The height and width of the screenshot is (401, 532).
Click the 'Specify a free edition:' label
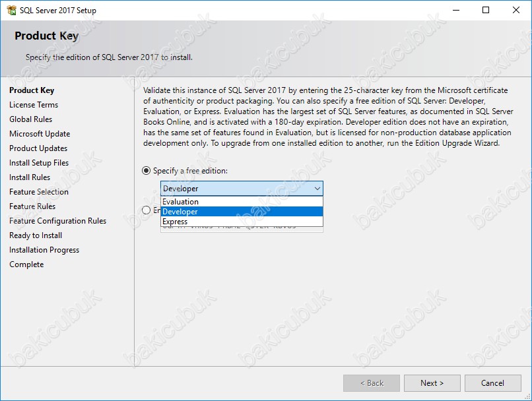point(190,171)
